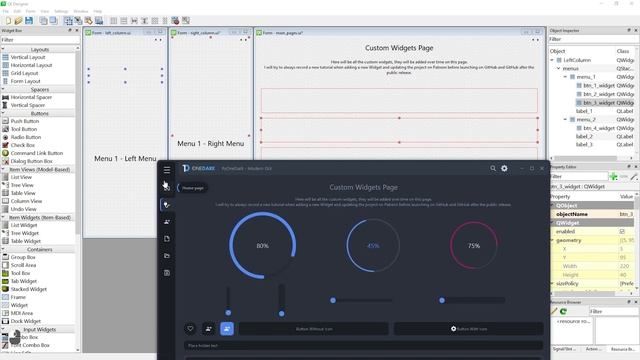Image resolution: width=640 pixels, height=360 pixels.
Task: Click the heart icon button
Action: (x=190, y=328)
